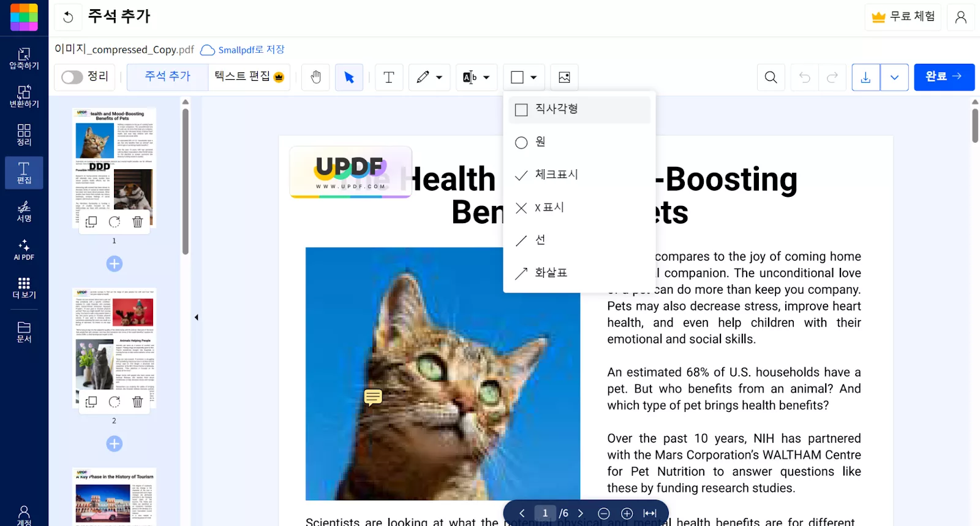Toggle the 정리 switch on

[72, 77]
